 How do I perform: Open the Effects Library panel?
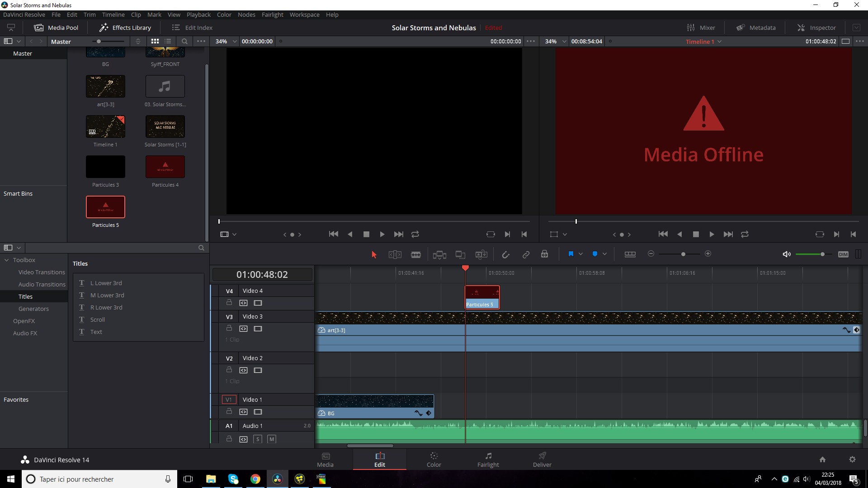click(125, 28)
